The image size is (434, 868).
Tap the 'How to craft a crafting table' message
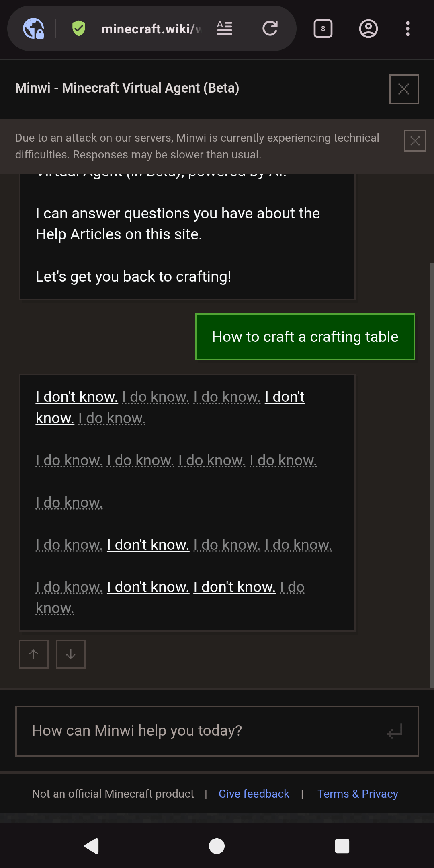pos(305,337)
